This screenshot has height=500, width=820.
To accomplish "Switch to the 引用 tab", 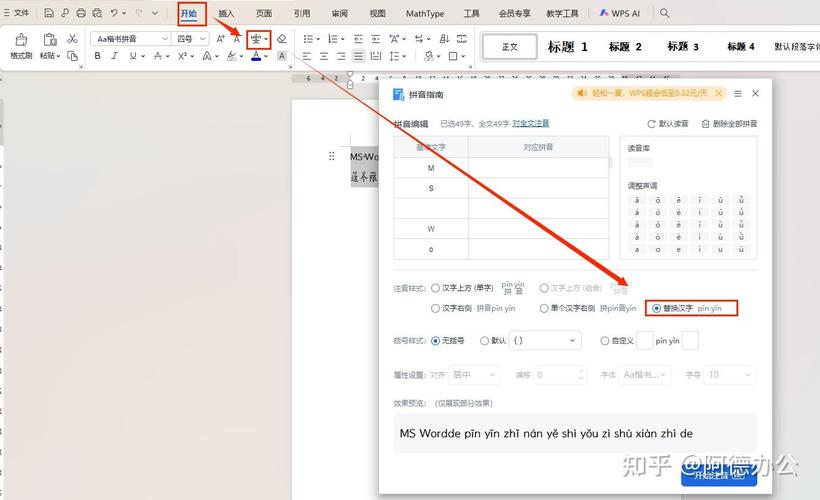I will 301,14.
